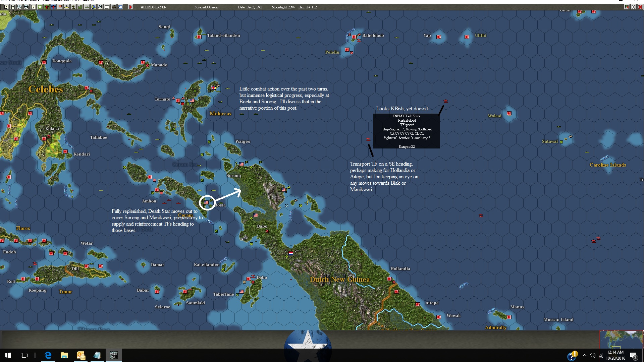Click the cloud weather toolbar icon
The image size is (644, 362).
coord(120,7)
